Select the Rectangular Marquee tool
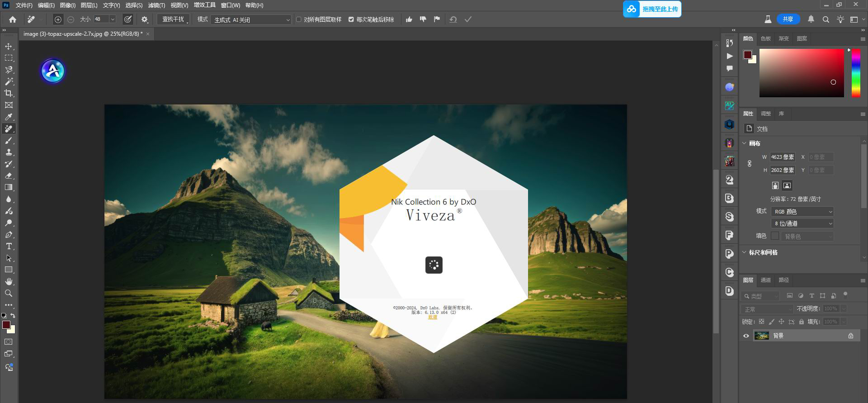This screenshot has width=868, height=403. (9, 58)
